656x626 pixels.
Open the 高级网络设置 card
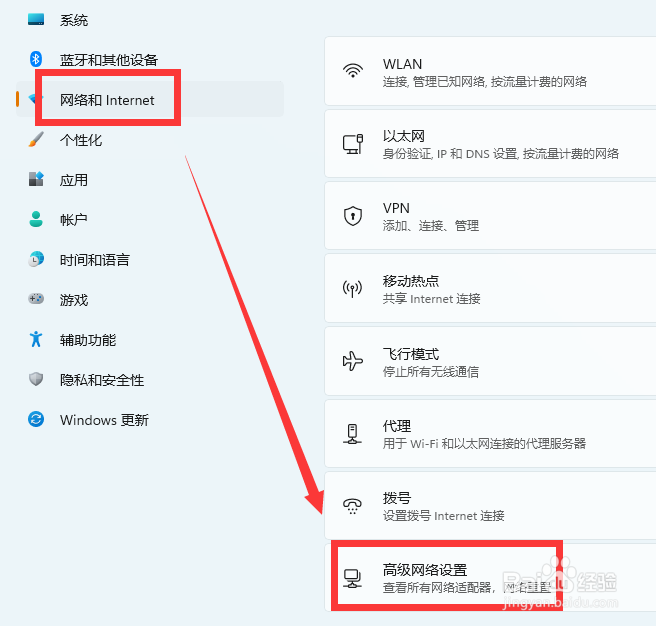490,578
